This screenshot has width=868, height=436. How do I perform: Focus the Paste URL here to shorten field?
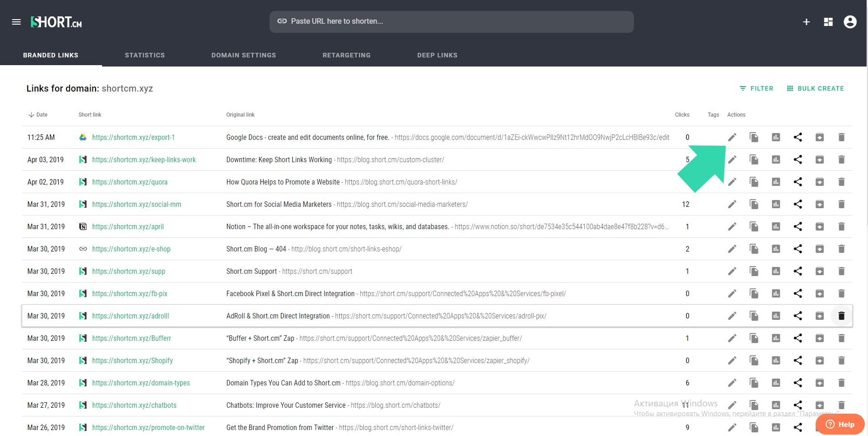(451, 21)
